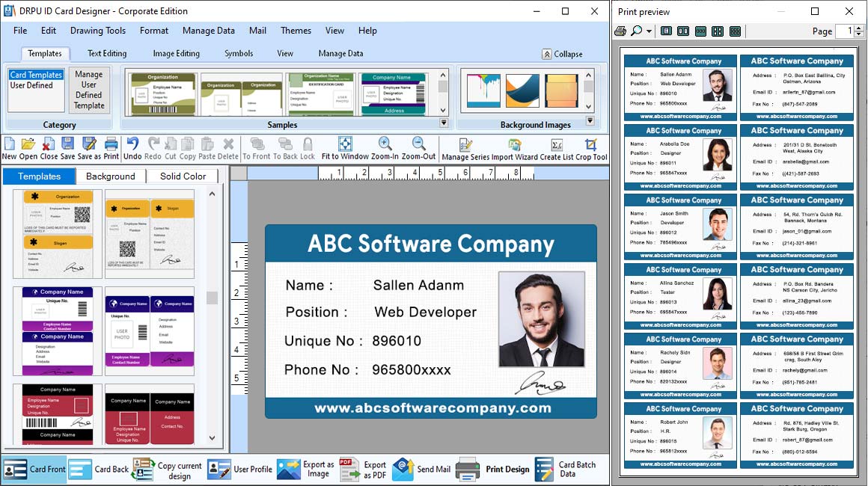Click Manage User Defined Template button
Viewport: 868px width, 486px height.
click(x=89, y=90)
